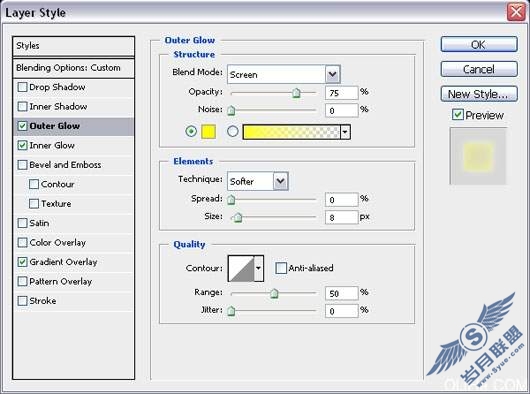Click the yellow glow color swatch
This screenshot has width=530, height=394.
coord(208,131)
